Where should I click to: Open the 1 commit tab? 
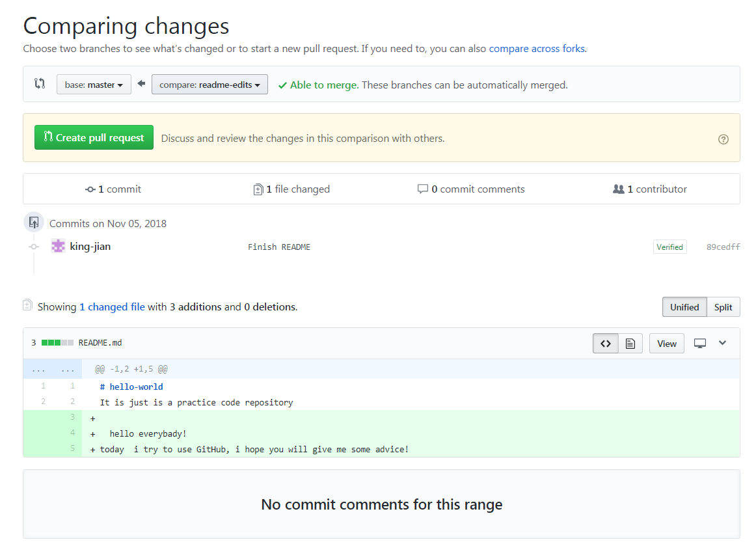point(113,189)
